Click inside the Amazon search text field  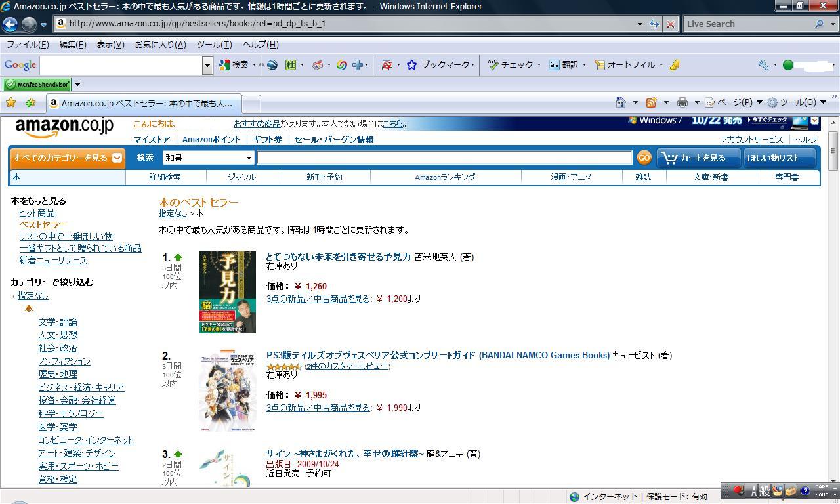444,157
